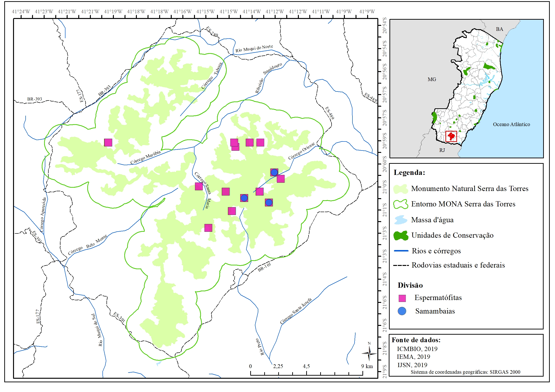
Task: Click the Entorno MONA green outline symbol
Action: 401,204
